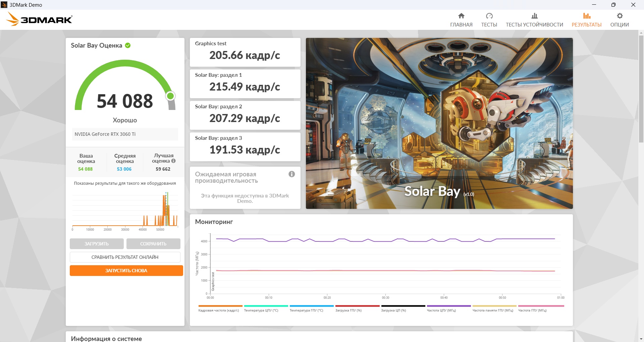Toggle Загрузка ЦП legend swatch
This screenshot has height=342, width=644.
[x=403, y=306]
